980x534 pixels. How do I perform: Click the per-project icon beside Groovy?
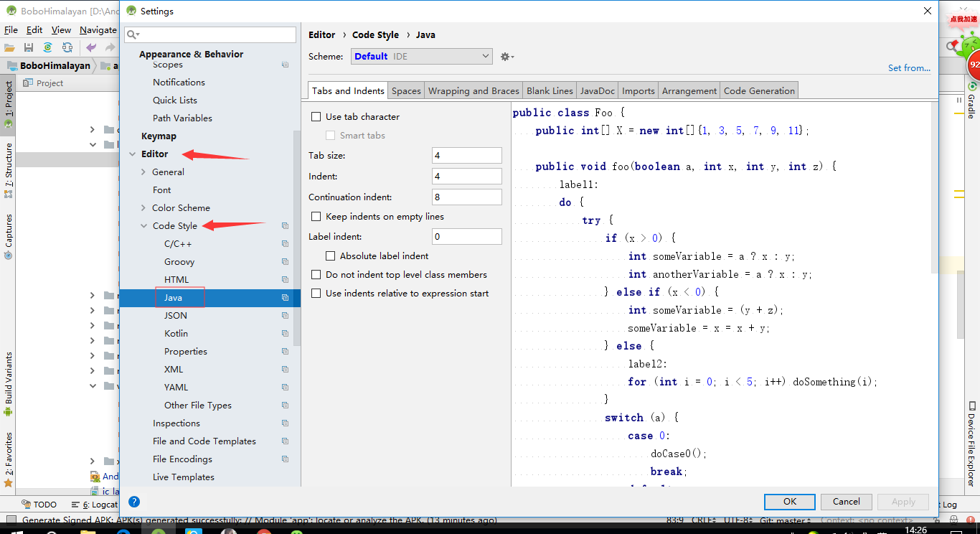(285, 262)
